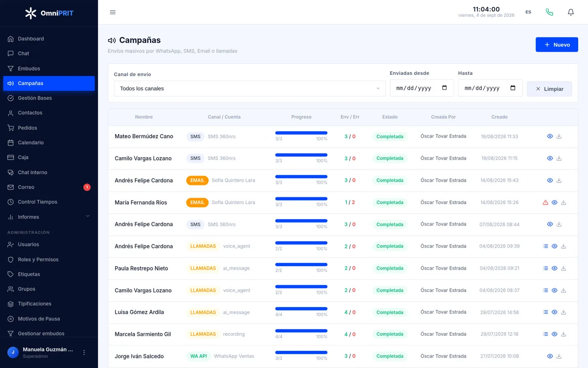Click the Enviadas desde date field
The width and height of the screenshot is (588, 368).
click(x=422, y=88)
